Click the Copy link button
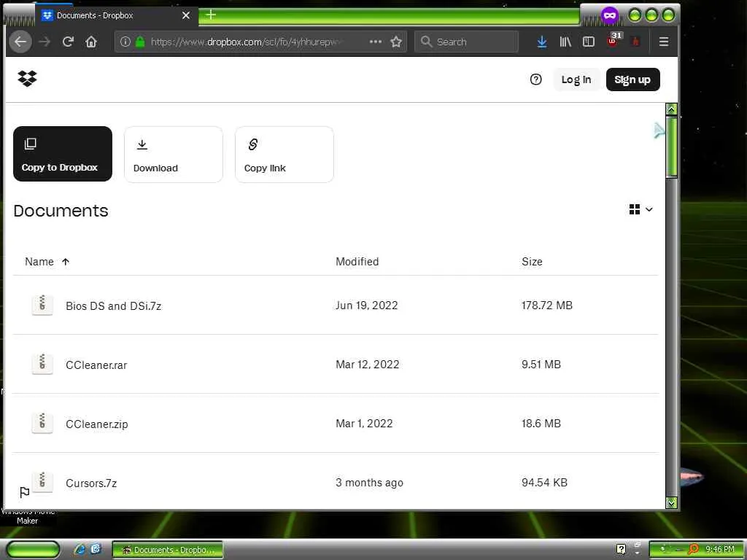Viewport: 747px width, 560px height. (x=285, y=154)
